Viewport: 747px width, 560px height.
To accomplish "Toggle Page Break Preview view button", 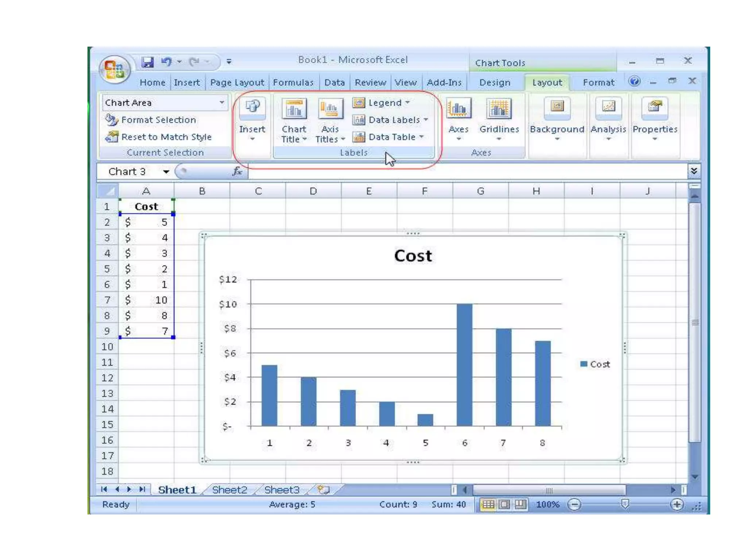I will (520, 505).
